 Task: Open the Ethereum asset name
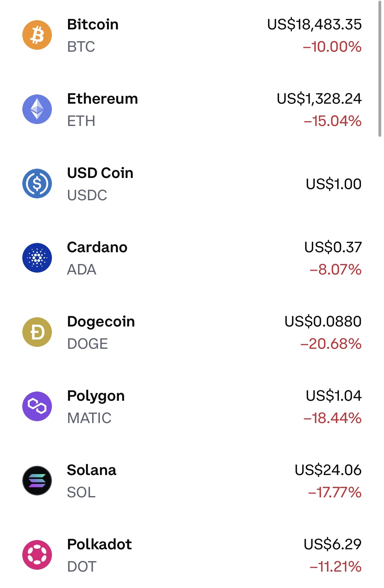click(102, 99)
